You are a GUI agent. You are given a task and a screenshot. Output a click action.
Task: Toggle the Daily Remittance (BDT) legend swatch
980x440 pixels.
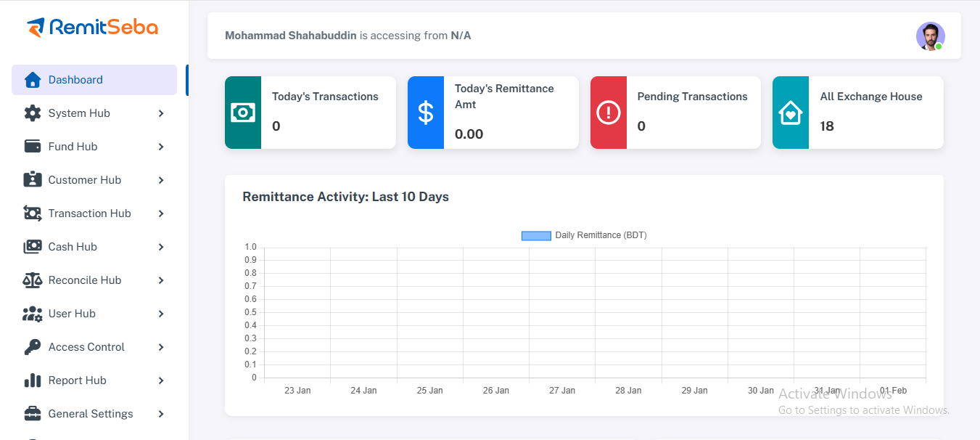[536, 236]
